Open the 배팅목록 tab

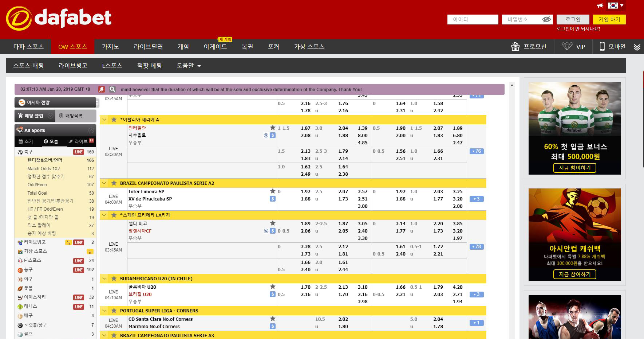(x=76, y=116)
